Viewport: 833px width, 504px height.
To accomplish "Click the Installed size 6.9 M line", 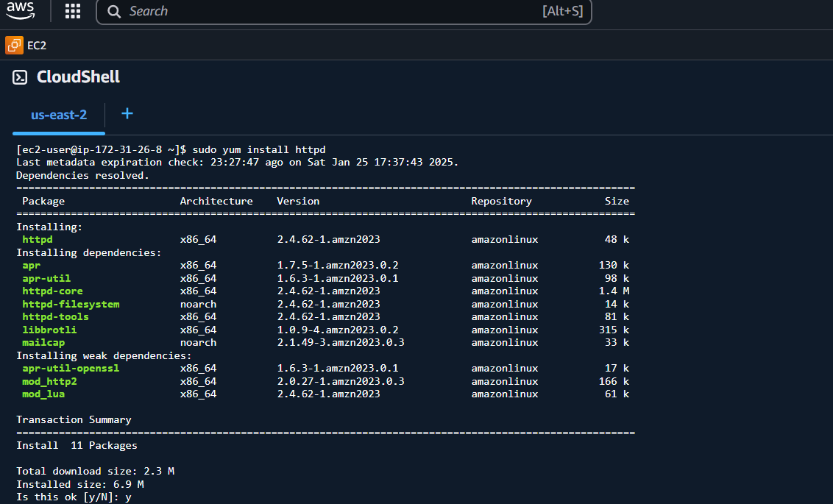I will coord(79,484).
